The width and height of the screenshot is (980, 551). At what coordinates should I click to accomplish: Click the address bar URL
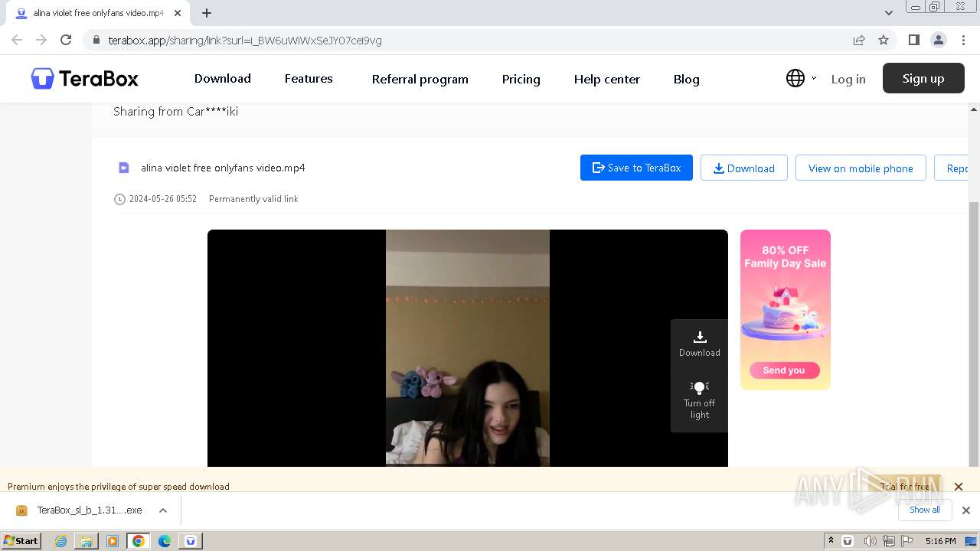tap(245, 41)
